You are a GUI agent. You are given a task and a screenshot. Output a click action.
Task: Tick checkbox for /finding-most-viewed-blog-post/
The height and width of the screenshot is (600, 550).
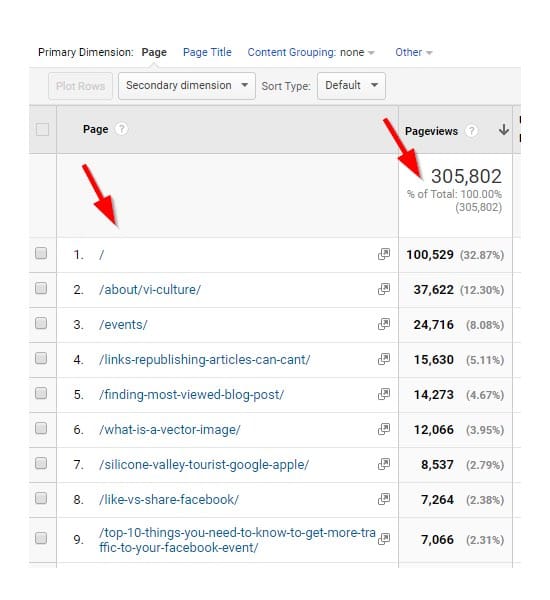[x=41, y=393]
